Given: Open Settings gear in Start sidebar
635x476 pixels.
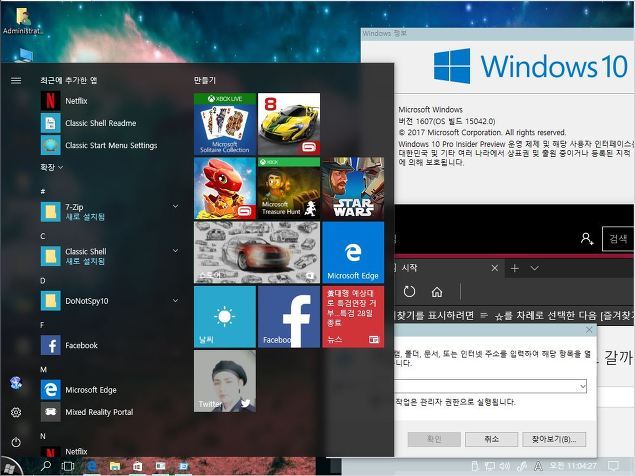Looking at the screenshot, I should point(16,412).
